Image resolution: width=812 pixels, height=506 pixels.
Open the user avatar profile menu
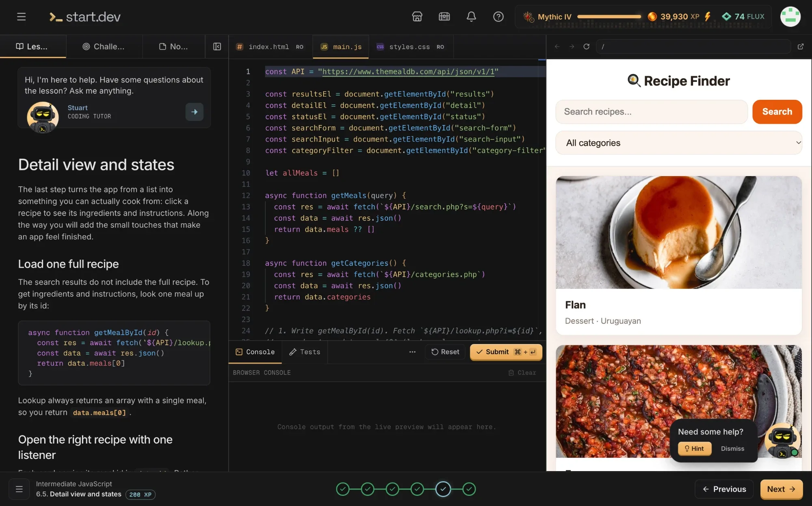point(790,17)
